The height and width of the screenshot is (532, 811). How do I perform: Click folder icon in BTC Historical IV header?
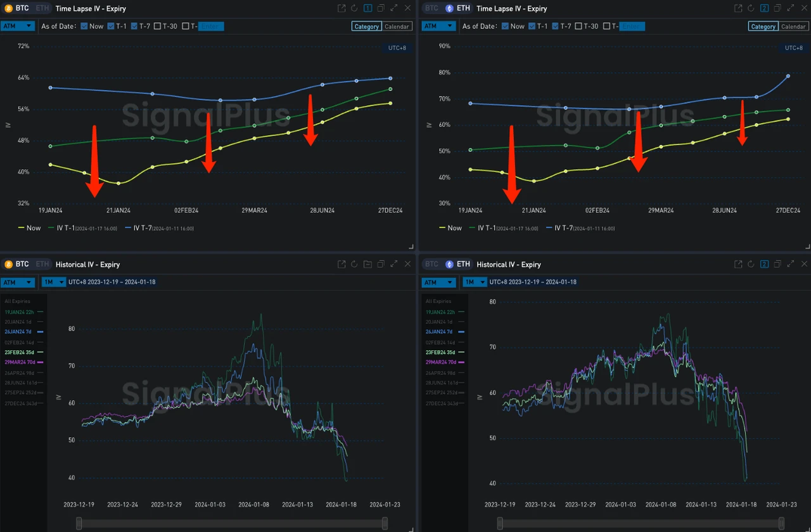[x=367, y=264]
